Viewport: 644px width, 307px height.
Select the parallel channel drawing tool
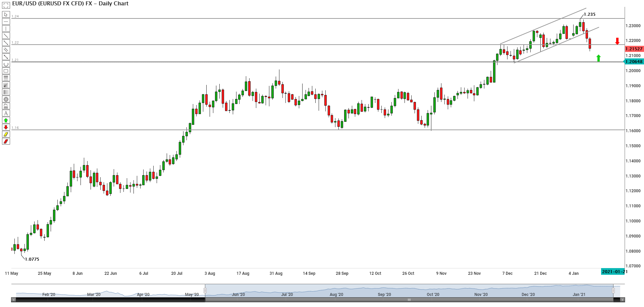[x=6, y=50]
